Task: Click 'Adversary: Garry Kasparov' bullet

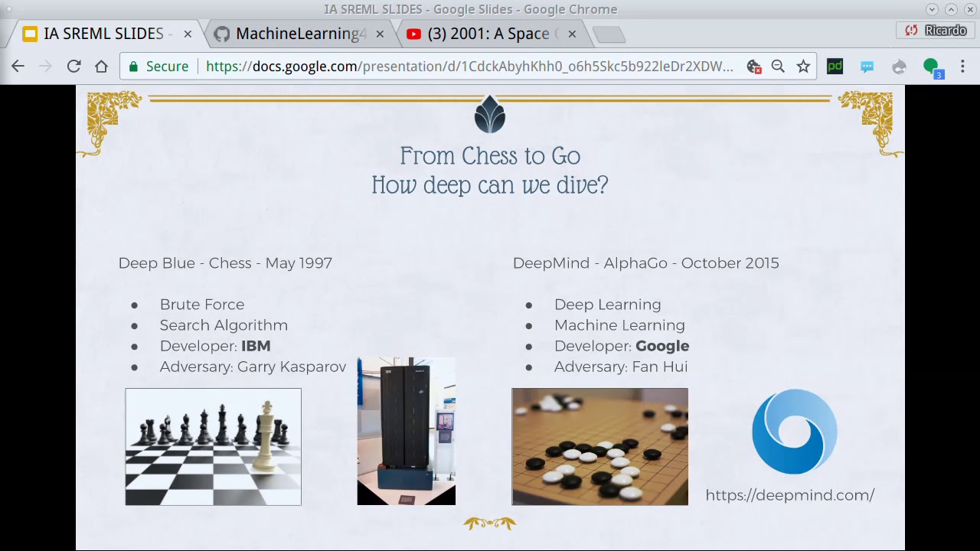Action: point(253,367)
